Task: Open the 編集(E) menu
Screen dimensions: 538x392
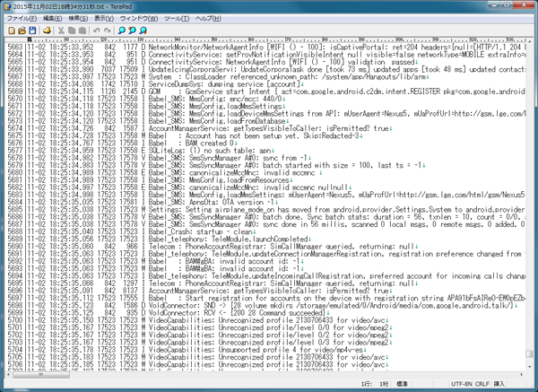Action: 53,19
